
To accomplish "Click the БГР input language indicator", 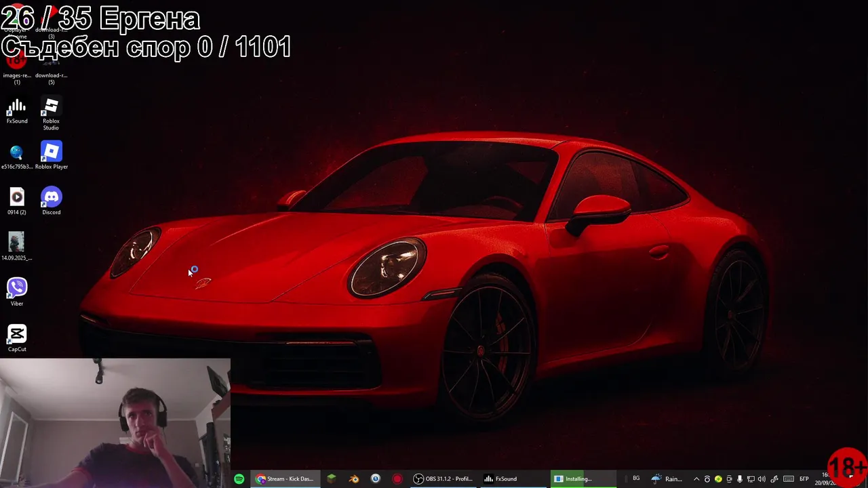I will 804,479.
